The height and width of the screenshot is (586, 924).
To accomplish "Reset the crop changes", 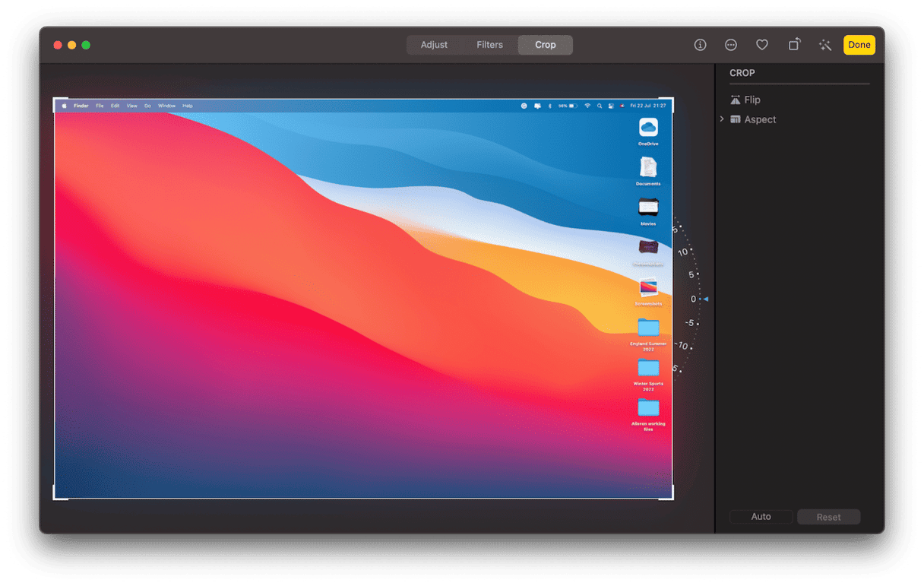I will click(828, 517).
